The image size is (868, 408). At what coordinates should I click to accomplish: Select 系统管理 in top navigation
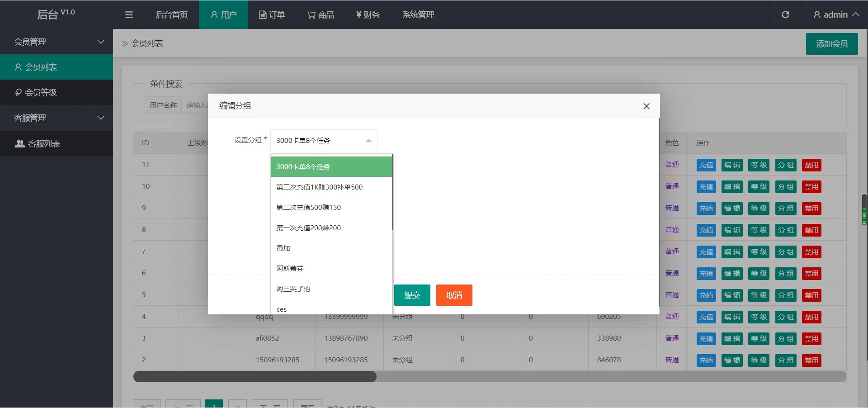(x=418, y=14)
